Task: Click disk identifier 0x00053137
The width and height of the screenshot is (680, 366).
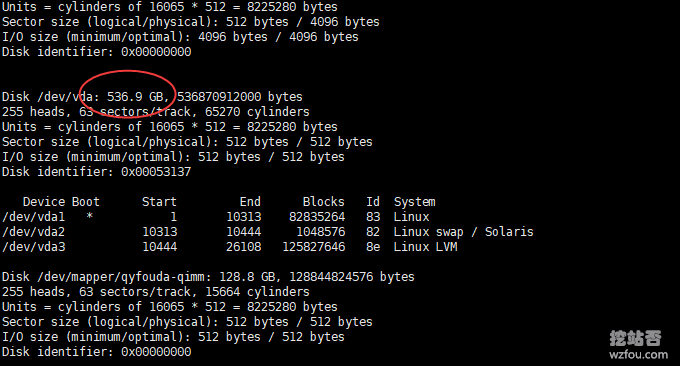Action: (156, 172)
